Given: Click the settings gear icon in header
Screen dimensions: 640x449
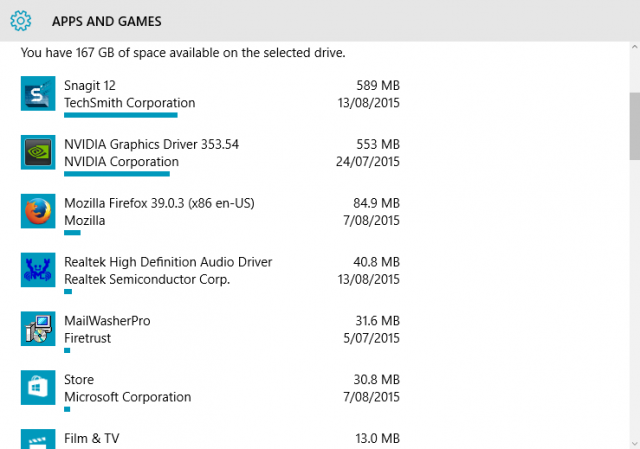Looking at the screenshot, I should [x=21, y=21].
